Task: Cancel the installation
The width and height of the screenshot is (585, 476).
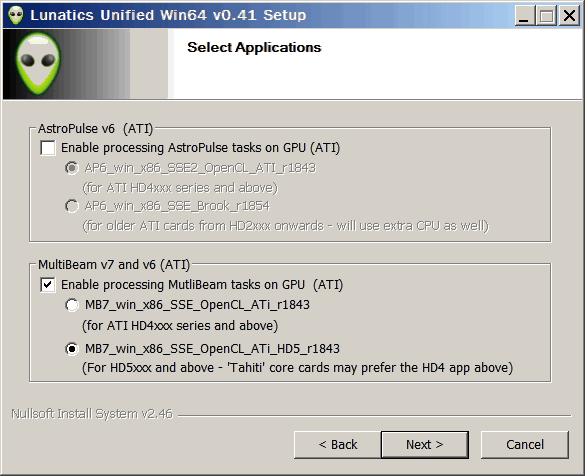Action: tap(525, 445)
